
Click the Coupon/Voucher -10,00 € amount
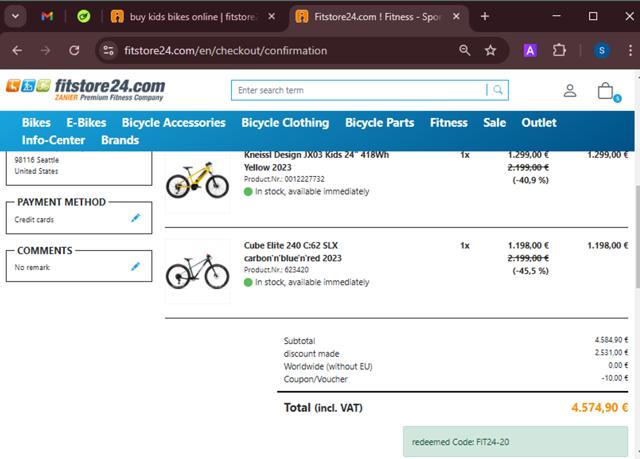[615, 378]
